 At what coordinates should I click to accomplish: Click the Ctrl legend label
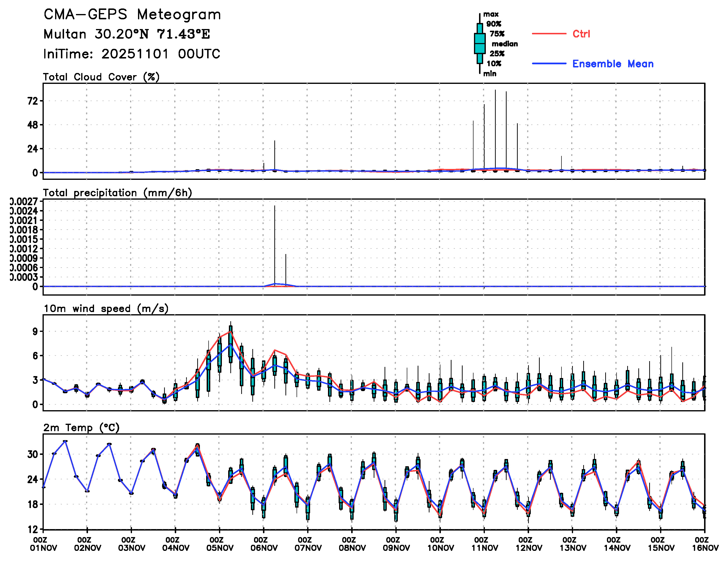[x=581, y=34]
